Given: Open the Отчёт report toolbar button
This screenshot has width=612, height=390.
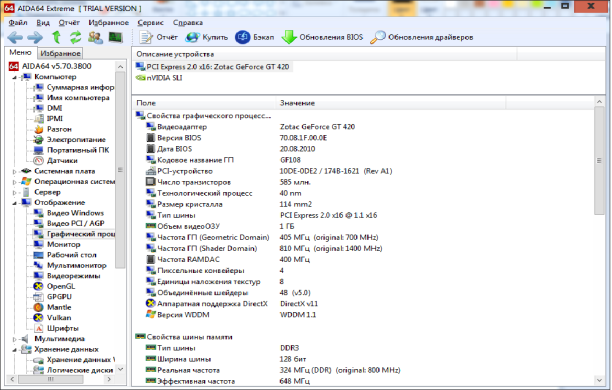Looking at the screenshot, I should [158, 37].
